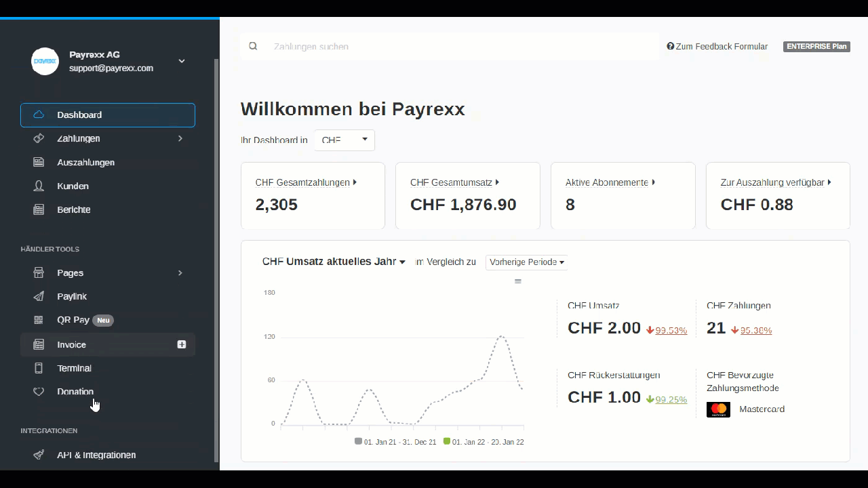Click the Zahlungen sidebar icon
This screenshot has height=488, width=868.
(39, 138)
